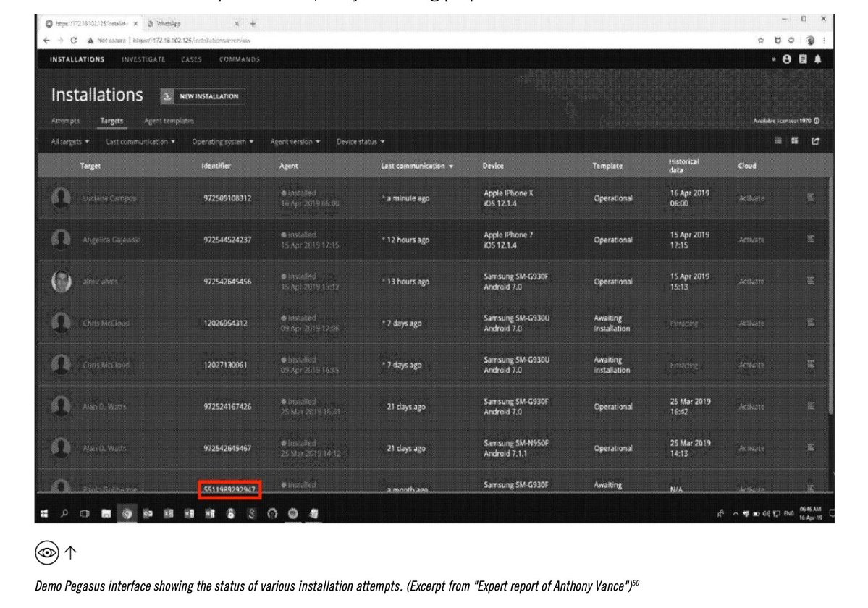Click the table vertical scrollbar
Viewport: 868px width, 608px height.
[830, 293]
